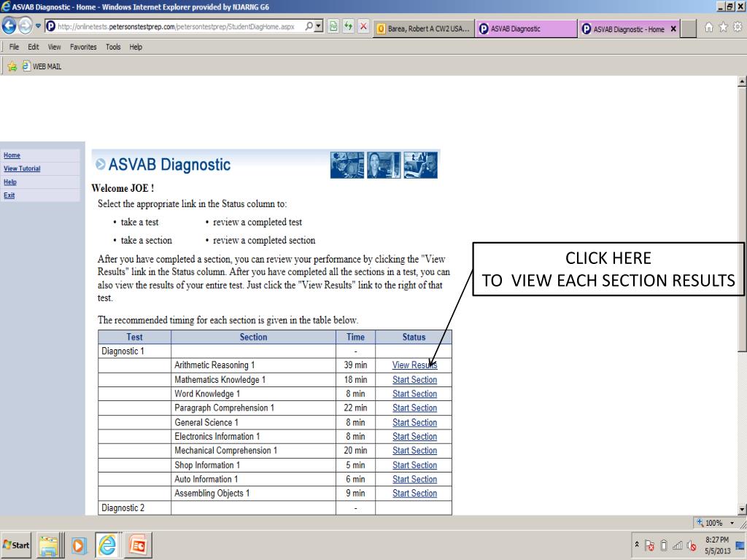747x560 pixels.
Task: Click the page scrollbar up arrow
Action: 742,82
